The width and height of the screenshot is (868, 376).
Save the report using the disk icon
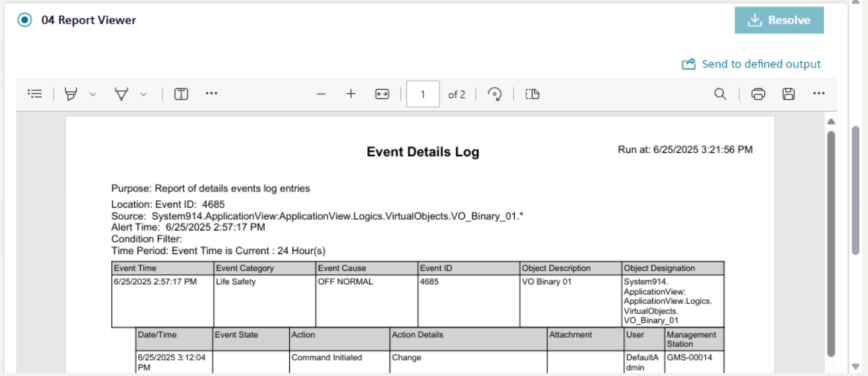[788, 94]
